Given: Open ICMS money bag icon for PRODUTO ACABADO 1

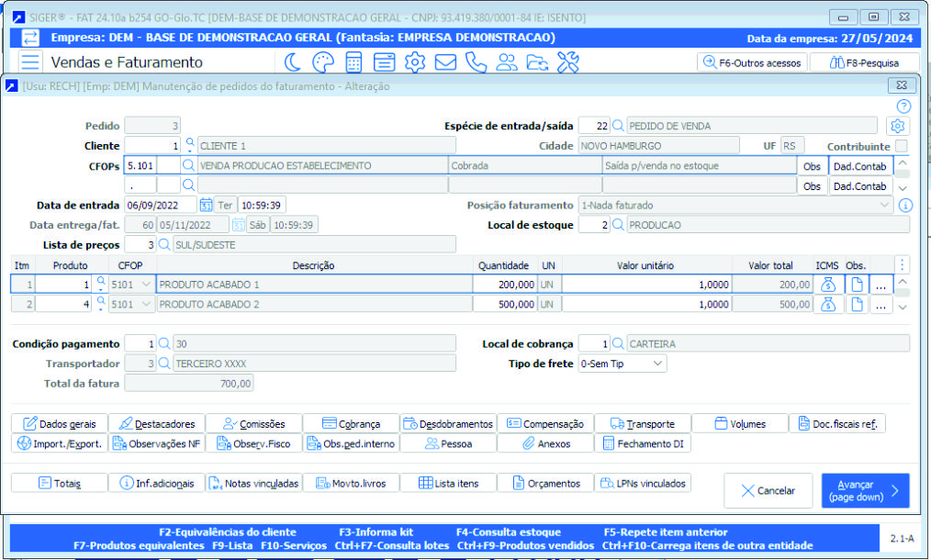Looking at the screenshot, I should [x=827, y=285].
